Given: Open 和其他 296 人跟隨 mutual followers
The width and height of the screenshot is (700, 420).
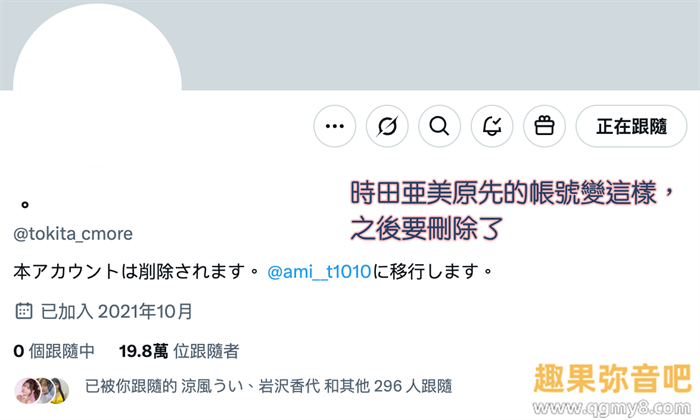Looking at the screenshot, I should [388, 386].
